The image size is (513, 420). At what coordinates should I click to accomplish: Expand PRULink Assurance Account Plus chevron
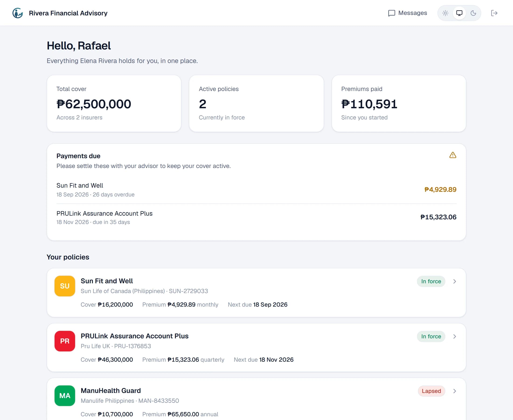pos(454,336)
